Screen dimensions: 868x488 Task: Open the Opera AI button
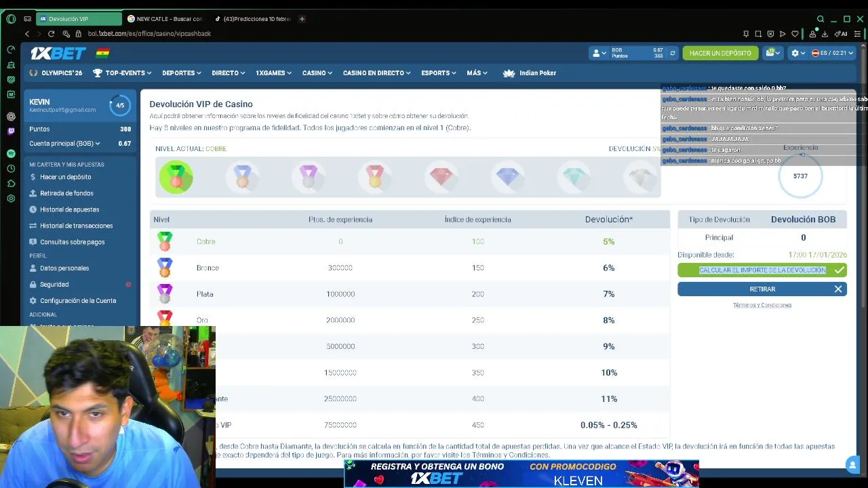[842, 33]
